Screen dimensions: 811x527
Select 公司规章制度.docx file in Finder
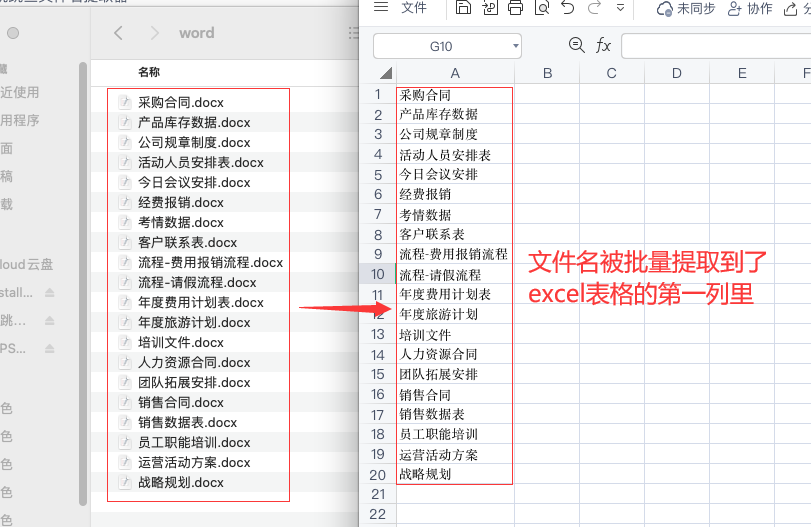194,142
